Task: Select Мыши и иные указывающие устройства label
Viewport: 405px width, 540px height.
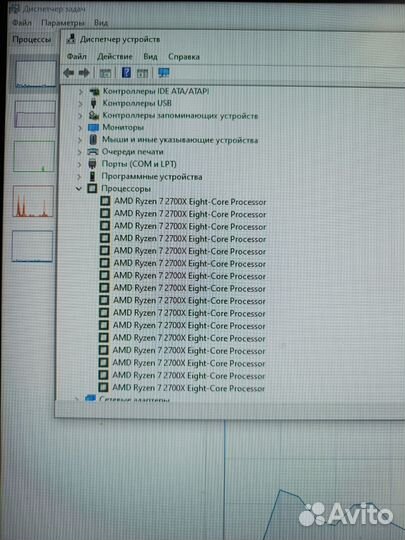Action: (180, 140)
